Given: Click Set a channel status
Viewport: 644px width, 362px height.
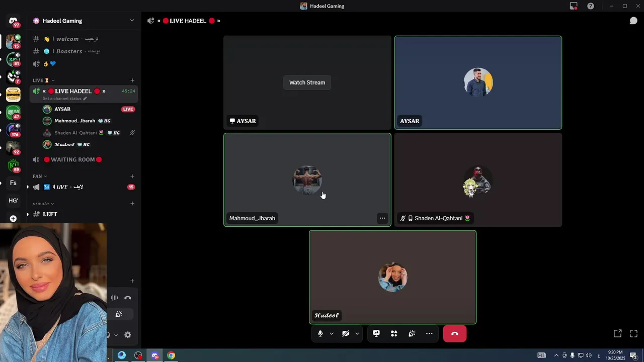Looking at the screenshot, I should click(65, 99).
